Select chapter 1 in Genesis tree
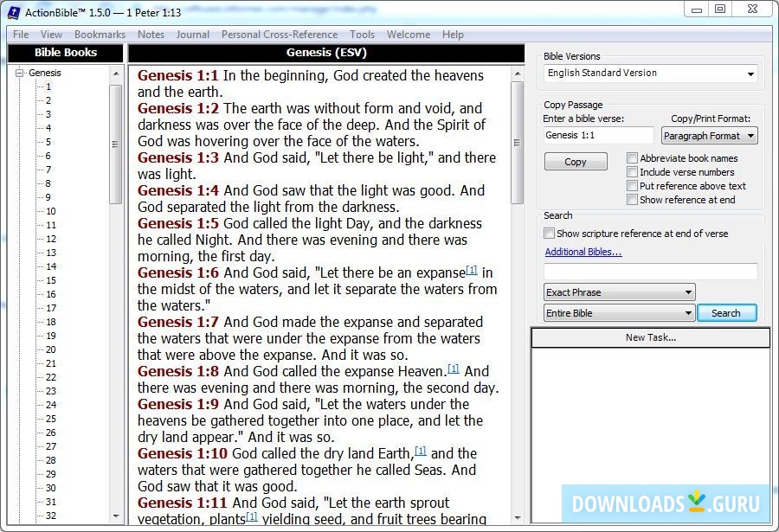The height and width of the screenshot is (532, 779). tap(48, 87)
